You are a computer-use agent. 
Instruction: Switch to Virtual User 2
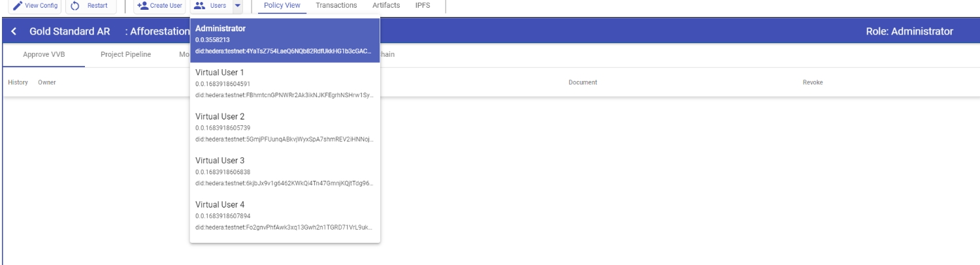pos(285,127)
